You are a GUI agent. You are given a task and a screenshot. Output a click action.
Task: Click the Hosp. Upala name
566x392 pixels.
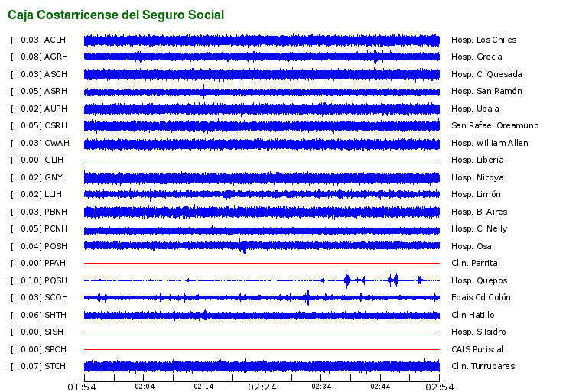[475, 109]
